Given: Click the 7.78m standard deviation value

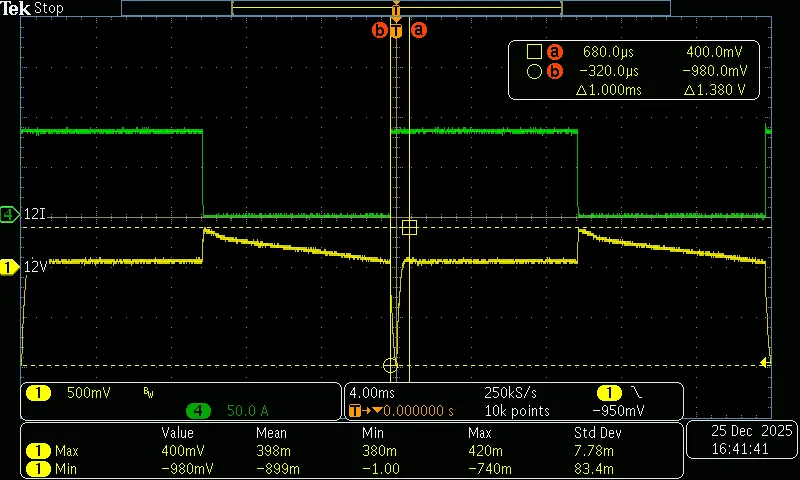Looking at the screenshot, I should [x=594, y=451].
